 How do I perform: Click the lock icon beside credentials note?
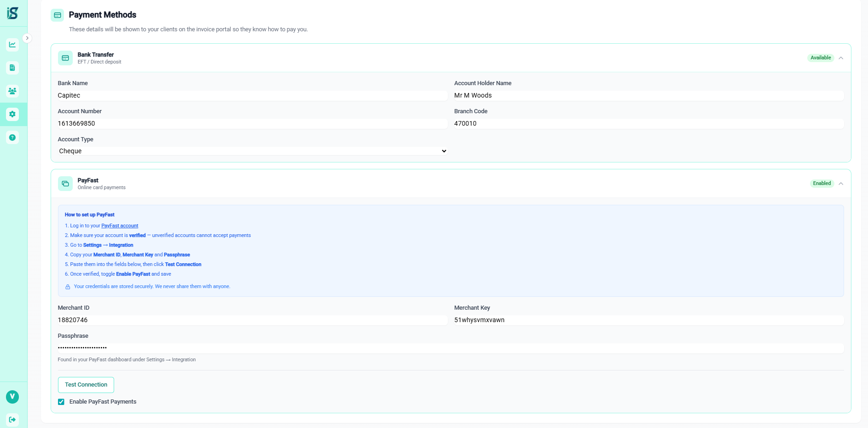tap(68, 287)
